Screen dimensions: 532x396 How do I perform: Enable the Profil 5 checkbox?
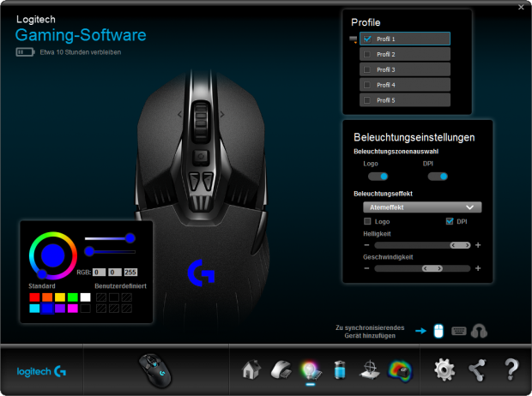coord(367,100)
